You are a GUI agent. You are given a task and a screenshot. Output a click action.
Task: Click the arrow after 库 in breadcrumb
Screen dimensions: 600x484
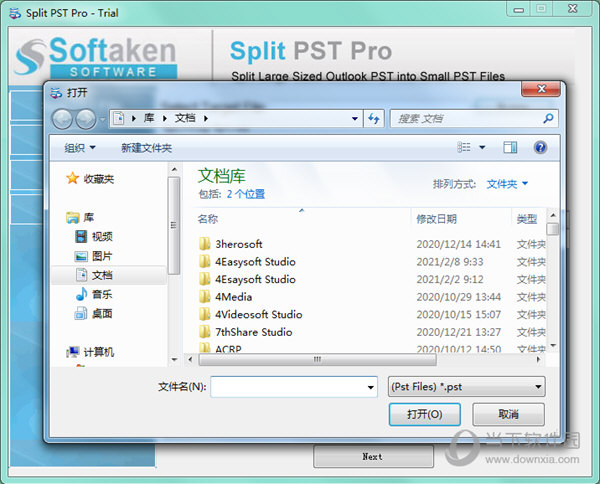(x=165, y=119)
